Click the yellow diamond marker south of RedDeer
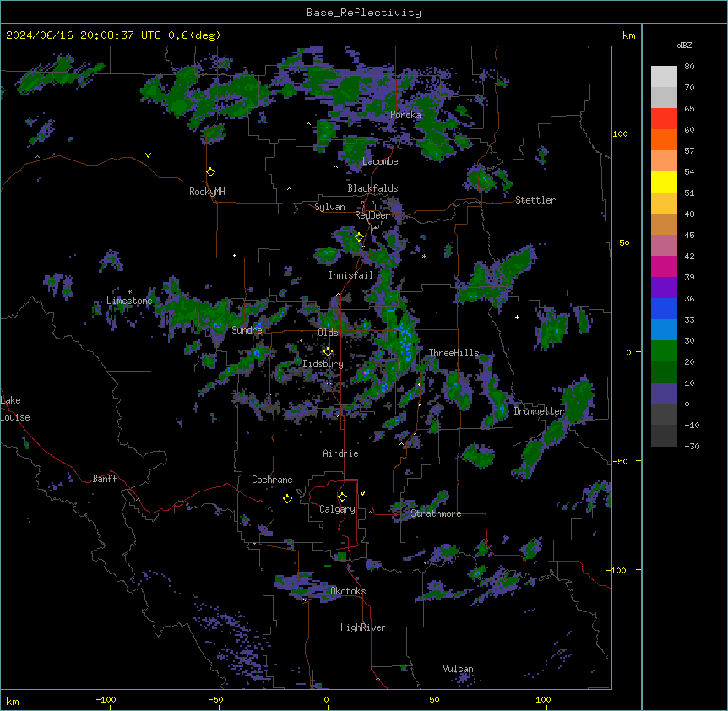 pyautogui.click(x=359, y=237)
